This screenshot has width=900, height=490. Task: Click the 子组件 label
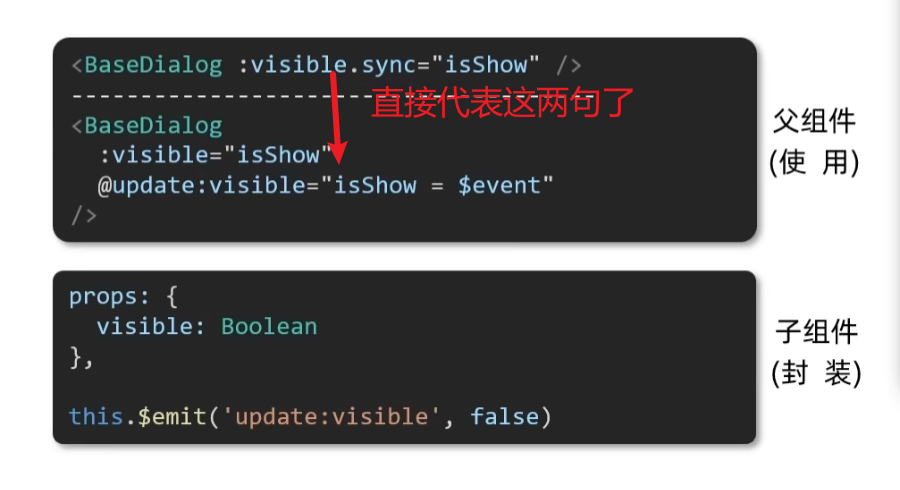click(x=816, y=332)
